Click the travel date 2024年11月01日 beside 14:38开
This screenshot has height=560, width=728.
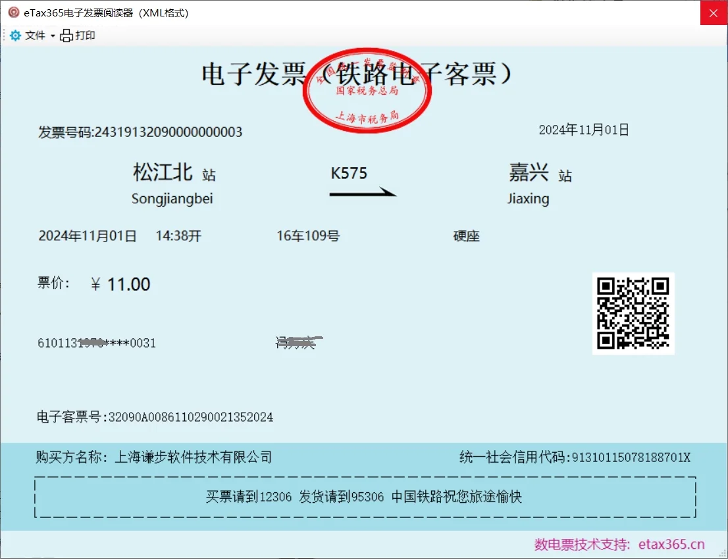tap(88, 236)
